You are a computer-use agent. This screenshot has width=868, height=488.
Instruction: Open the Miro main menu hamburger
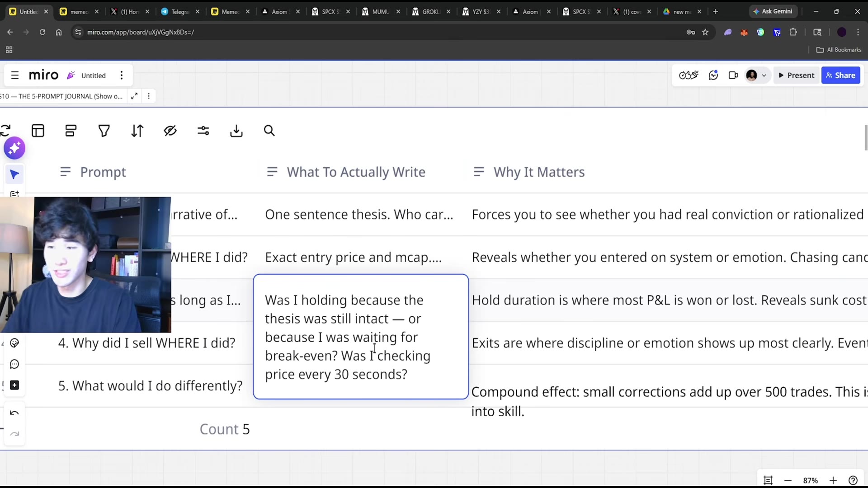point(15,75)
